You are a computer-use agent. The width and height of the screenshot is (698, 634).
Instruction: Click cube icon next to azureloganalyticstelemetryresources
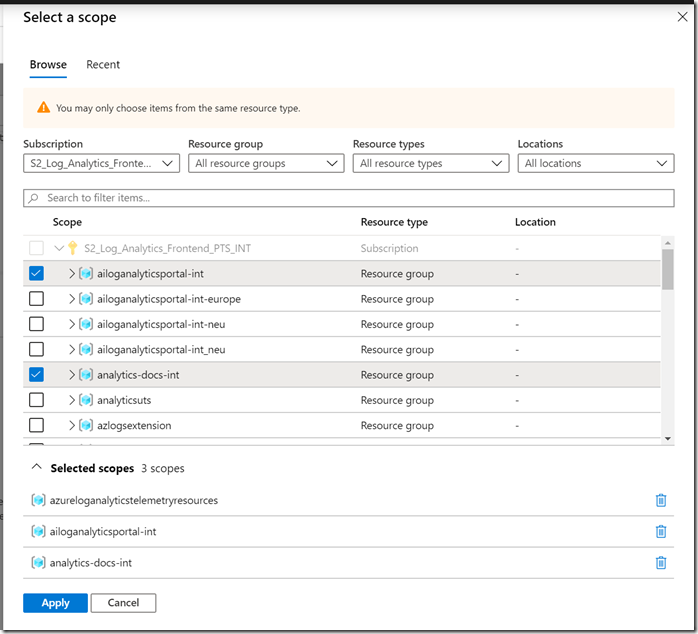point(38,500)
